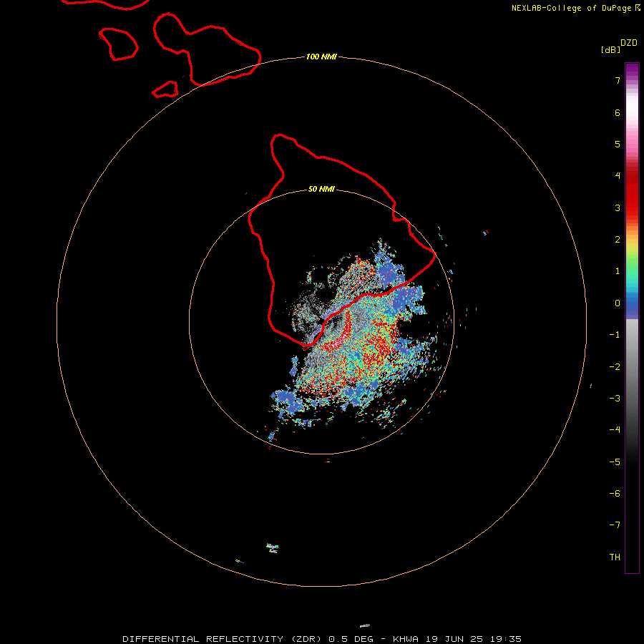The height and width of the screenshot is (644, 644).
Task: Click the 2 value on the color scale
Action: click(618, 240)
